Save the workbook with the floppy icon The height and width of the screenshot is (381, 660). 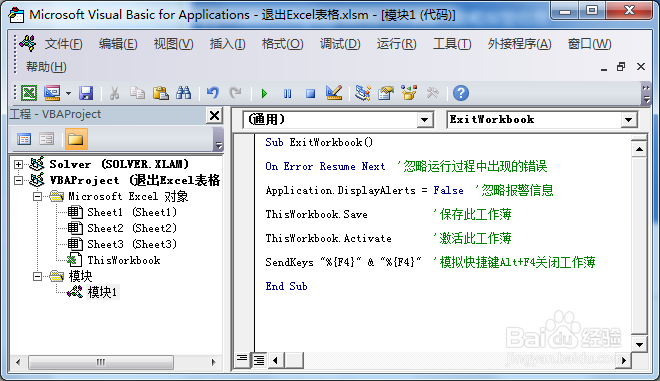click(x=86, y=93)
